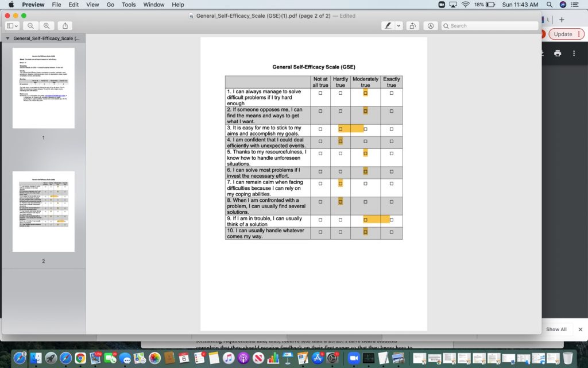Select page 2 thumbnail in sidebar
This screenshot has width=588, height=368.
pyautogui.click(x=44, y=212)
